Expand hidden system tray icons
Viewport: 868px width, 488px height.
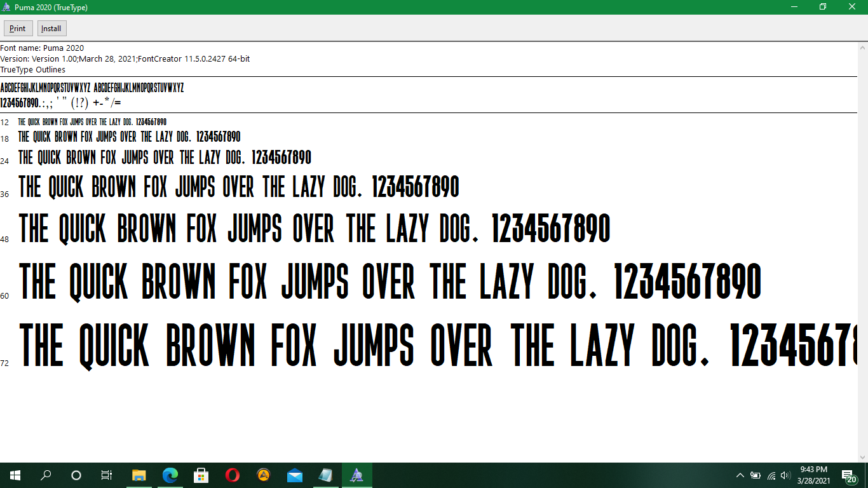tap(740, 475)
